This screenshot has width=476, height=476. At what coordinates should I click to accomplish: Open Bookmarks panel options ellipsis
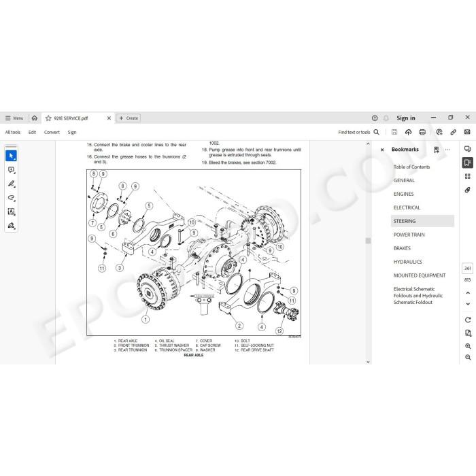pos(447,150)
